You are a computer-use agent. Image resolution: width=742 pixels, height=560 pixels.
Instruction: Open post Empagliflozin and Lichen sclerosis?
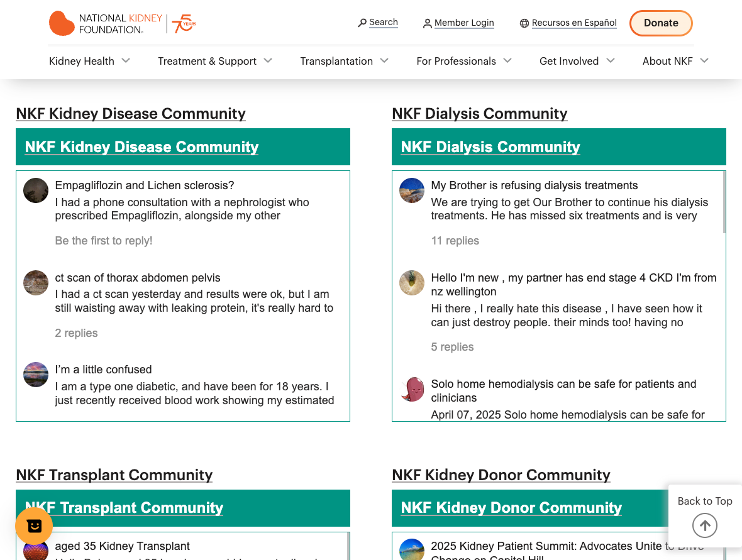[145, 185]
